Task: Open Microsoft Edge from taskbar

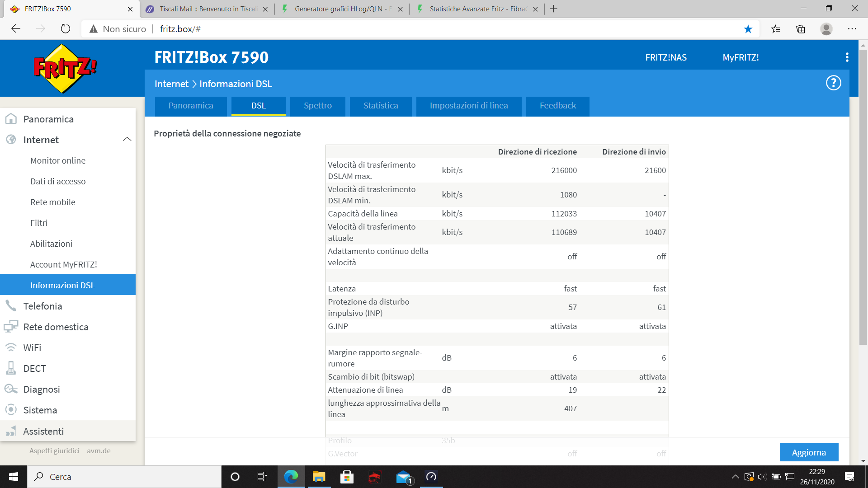Action: 291,477
